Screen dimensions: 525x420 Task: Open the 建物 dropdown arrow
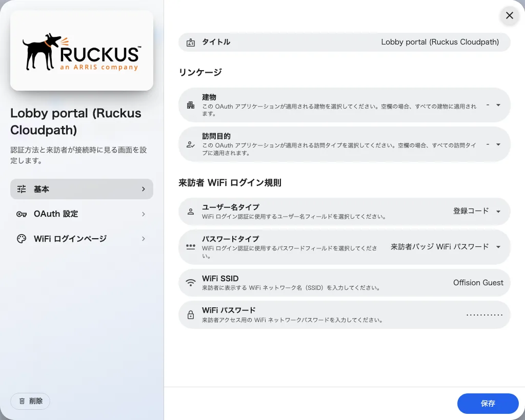pyautogui.click(x=498, y=105)
